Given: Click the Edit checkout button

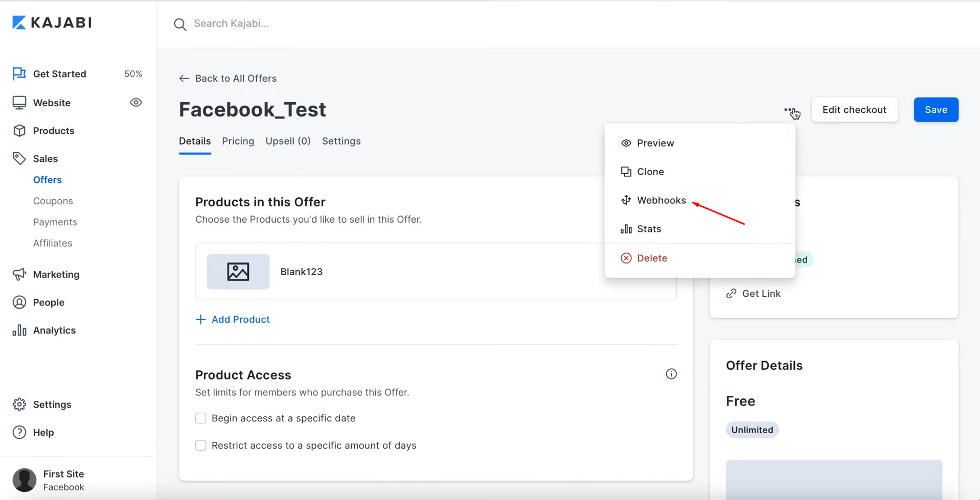Looking at the screenshot, I should tap(854, 110).
